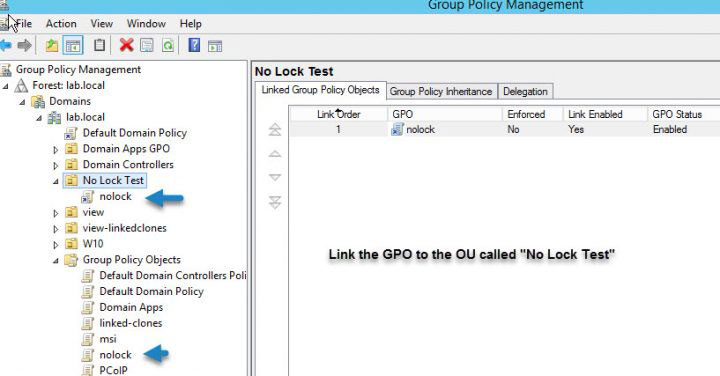Toggle Show/Hide Action Pane icon
The height and width of the screenshot is (376, 720).
click(x=215, y=46)
